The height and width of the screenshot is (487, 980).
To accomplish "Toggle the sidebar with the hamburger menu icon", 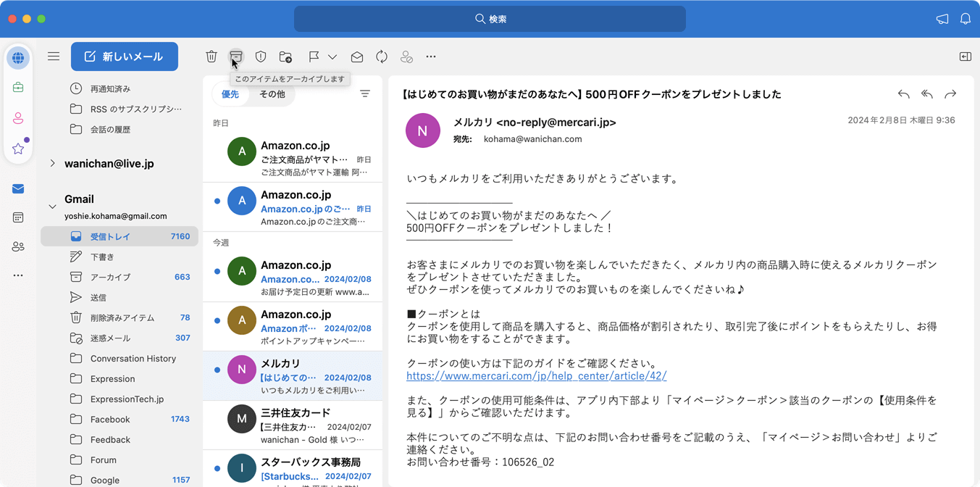I will [54, 57].
